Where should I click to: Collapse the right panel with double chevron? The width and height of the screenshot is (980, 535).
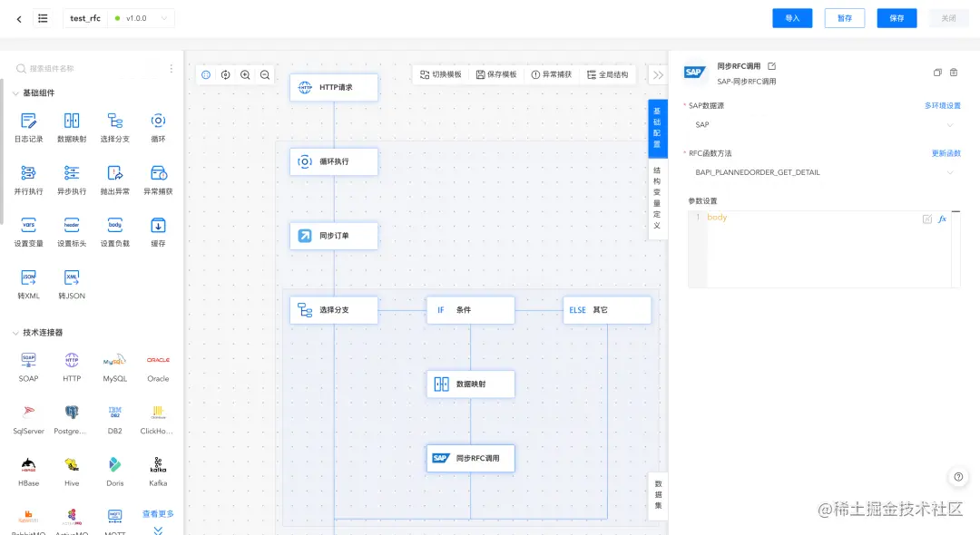pyautogui.click(x=658, y=75)
